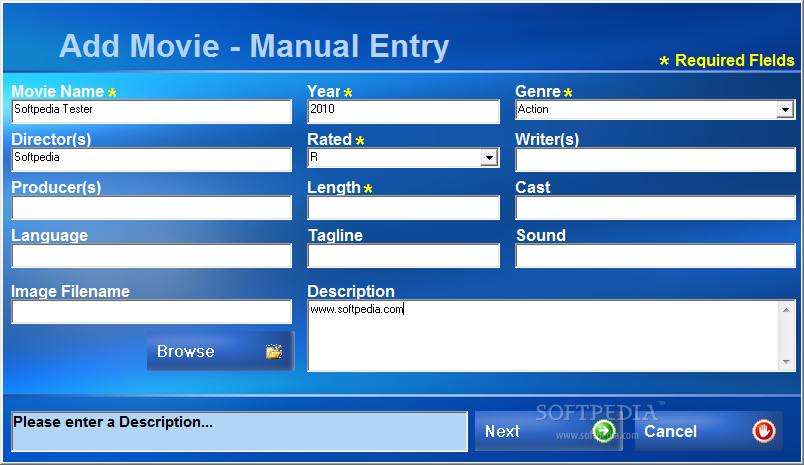Click in the Producer(s) input field
Screen dimensions: 804x465
(x=151, y=208)
